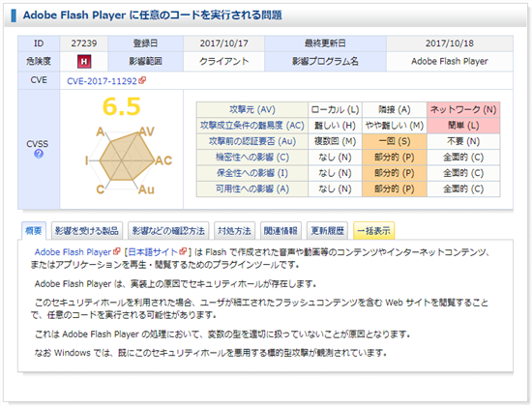Click なし (N) in 可用性 row

[x=335, y=188]
